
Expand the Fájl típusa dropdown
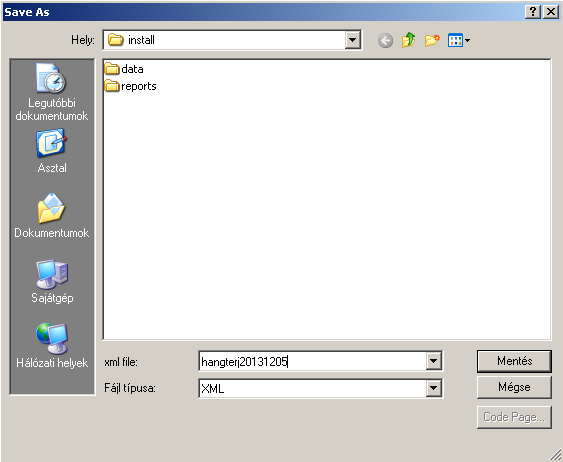tap(434, 388)
